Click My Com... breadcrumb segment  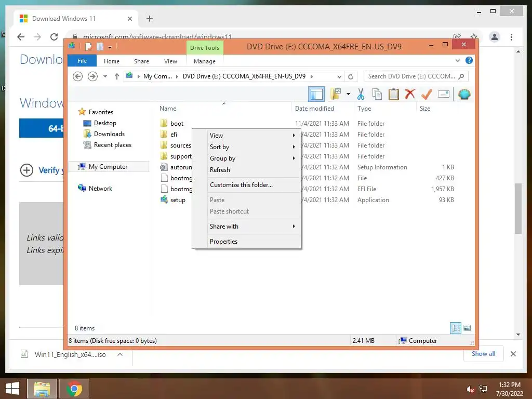pyautogui.click(x=157, y=76)
